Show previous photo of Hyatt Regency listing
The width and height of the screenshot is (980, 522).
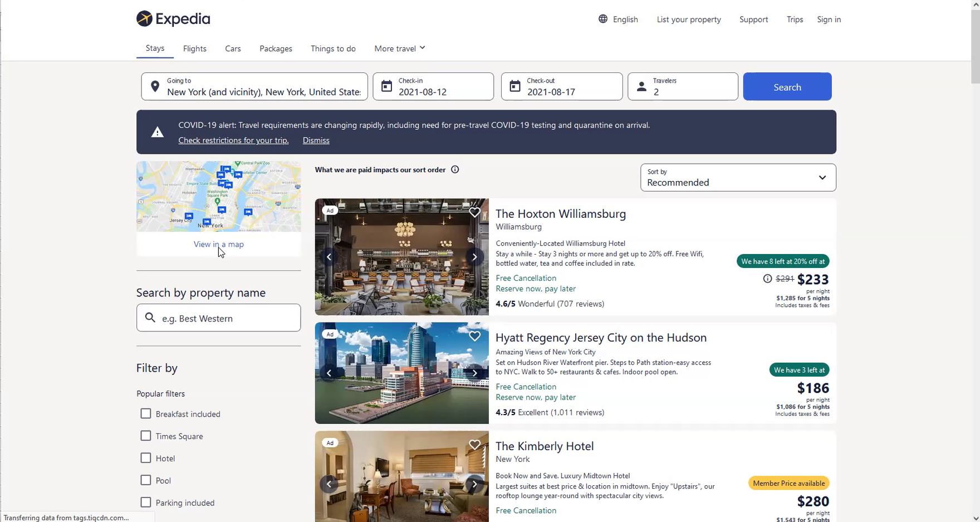(x=329, y=373)
